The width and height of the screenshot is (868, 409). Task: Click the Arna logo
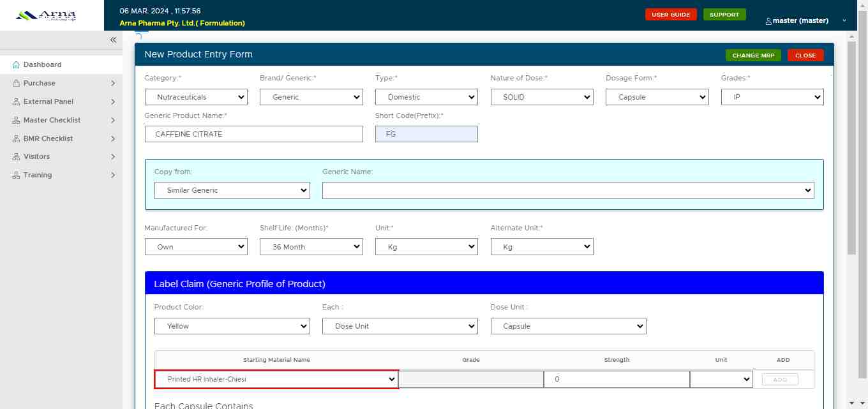pos(45,15)
